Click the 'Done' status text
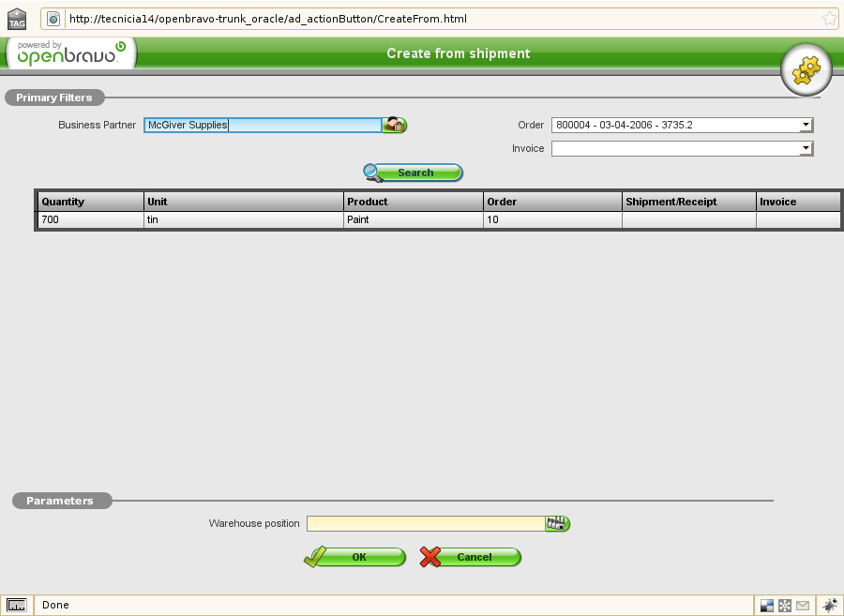Image resolution: width=844 pixels, height=616 pixels. pyautogui.click(x=55, y=605)
